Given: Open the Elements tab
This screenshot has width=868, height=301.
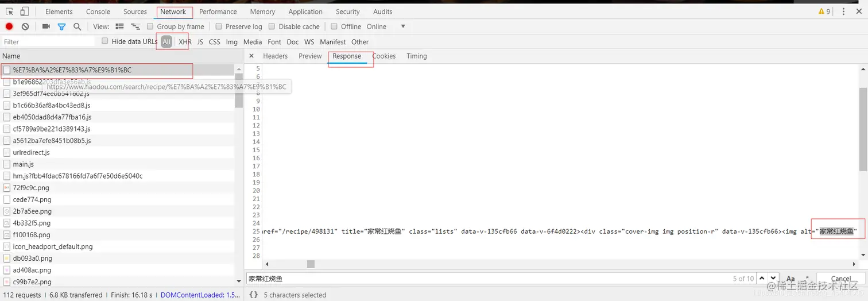Looking at the screenshot, I should (x=59, y=11).
